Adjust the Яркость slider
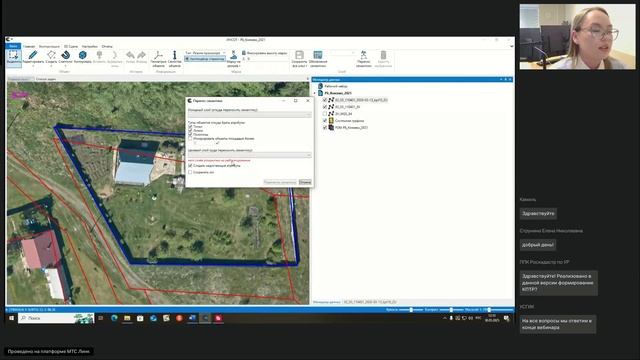Viewport: 640px width, 360px height. [x=411, y=310]
